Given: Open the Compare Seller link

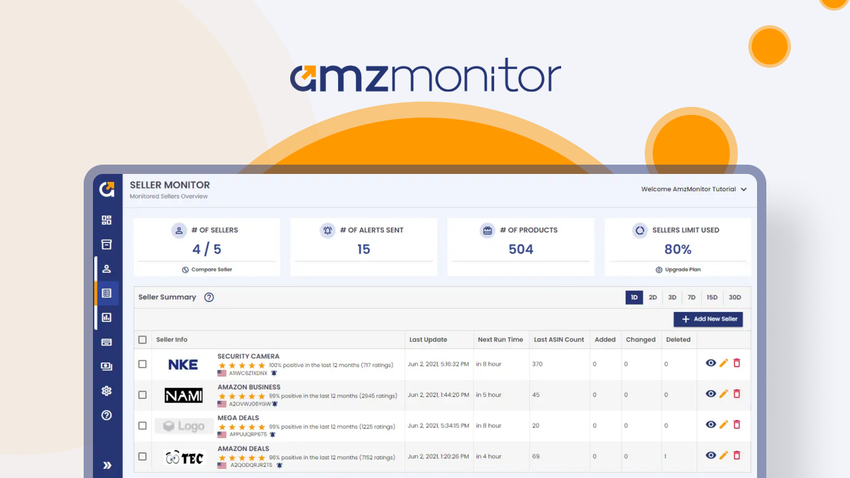Looking at the screenshot, I should [207, 269].
